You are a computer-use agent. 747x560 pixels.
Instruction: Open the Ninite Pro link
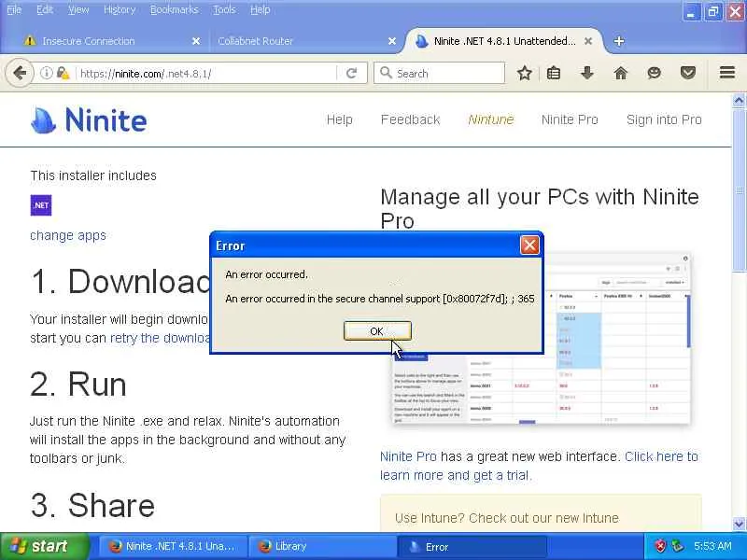pos(570,119)
